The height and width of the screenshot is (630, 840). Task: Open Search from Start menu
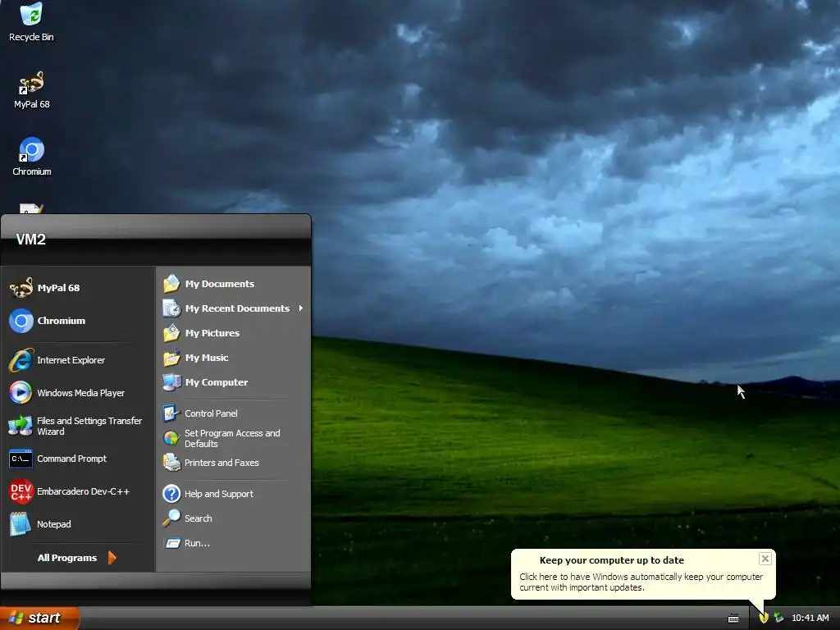[233, 518]
